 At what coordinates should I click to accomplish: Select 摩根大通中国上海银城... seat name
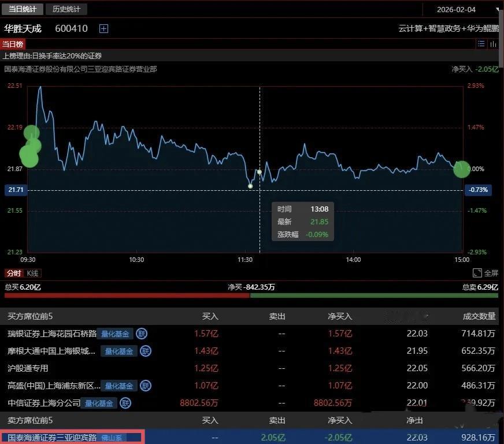click(x=51, y=351)
